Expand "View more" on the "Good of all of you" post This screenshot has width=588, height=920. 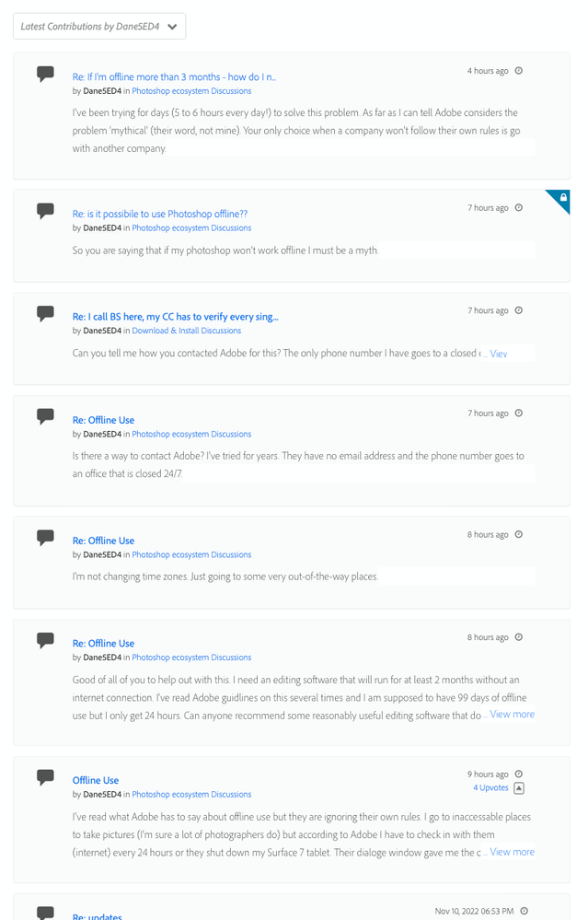coord(512,715)
